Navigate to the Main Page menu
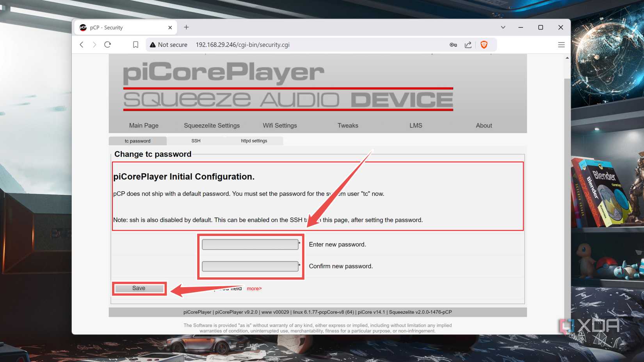This screenshot has width=644, height=362. point(143,125)
